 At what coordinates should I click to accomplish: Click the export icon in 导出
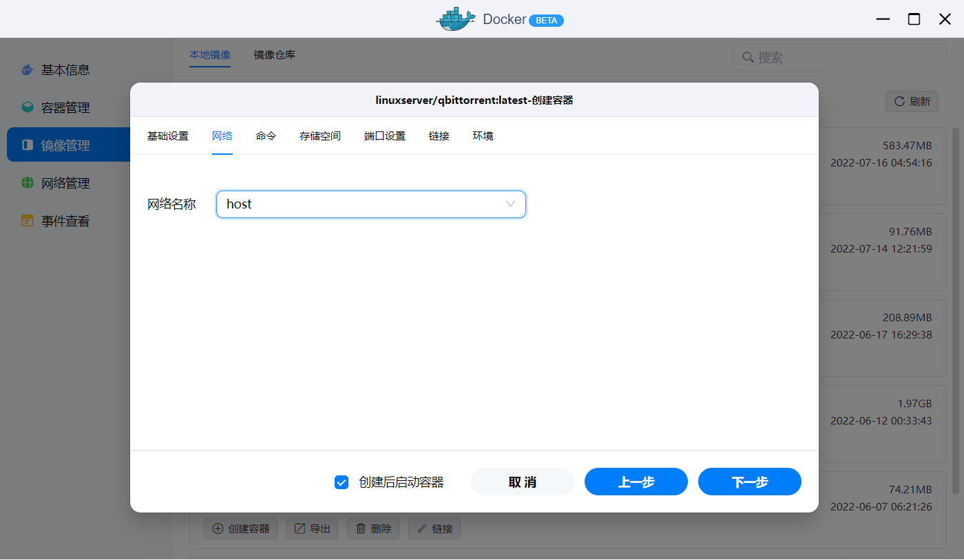[300, 528]
